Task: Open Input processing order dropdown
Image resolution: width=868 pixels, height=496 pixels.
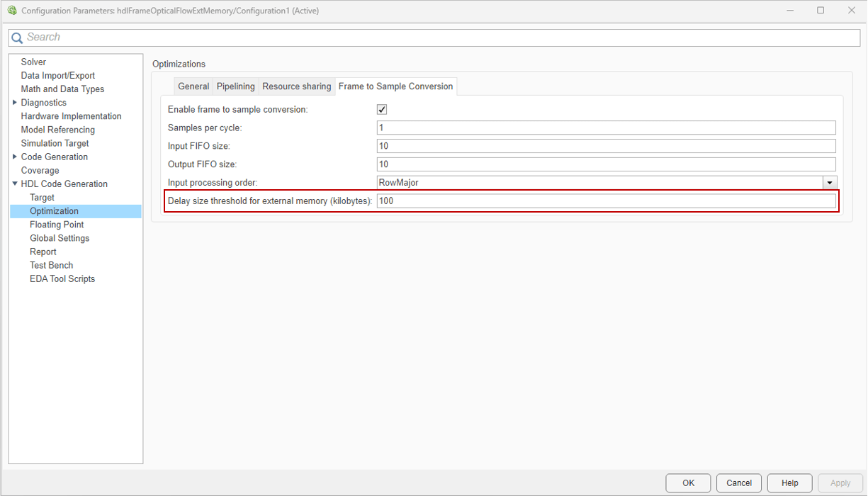Action: (829, 183)
